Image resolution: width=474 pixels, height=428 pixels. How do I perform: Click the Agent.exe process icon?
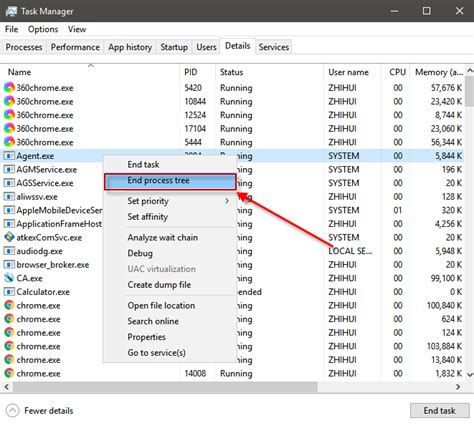(9, 156)
